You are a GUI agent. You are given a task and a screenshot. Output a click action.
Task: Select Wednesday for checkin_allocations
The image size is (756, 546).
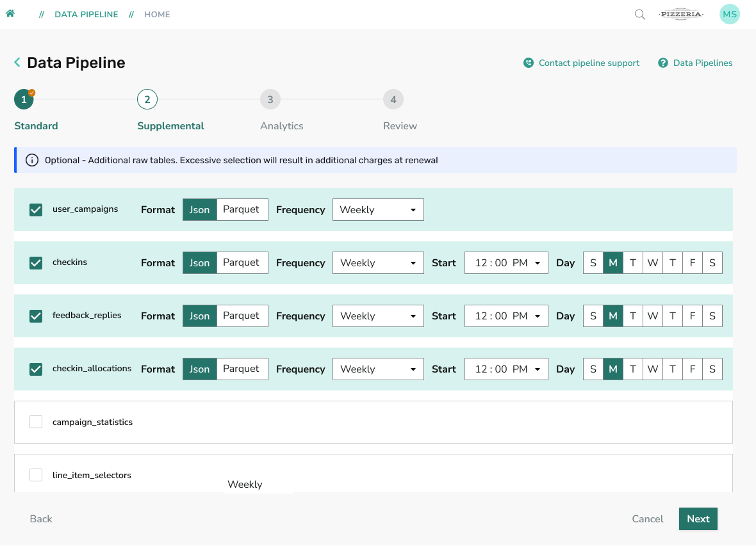pyautogui.click(x=652, y=369)
